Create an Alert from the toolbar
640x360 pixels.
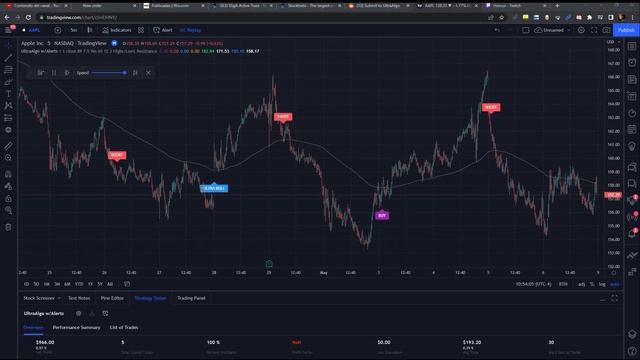pos(162,30)
